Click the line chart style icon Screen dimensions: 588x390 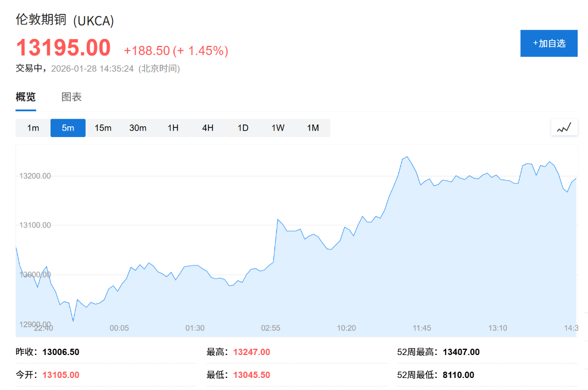point(563,127)
